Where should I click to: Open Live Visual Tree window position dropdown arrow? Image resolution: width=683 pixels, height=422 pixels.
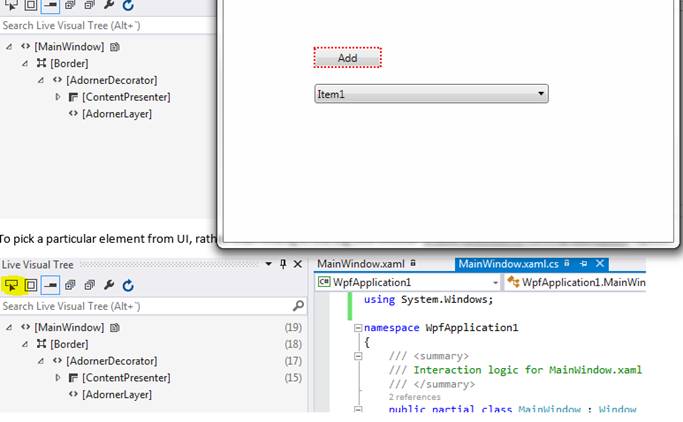[268, 264]
